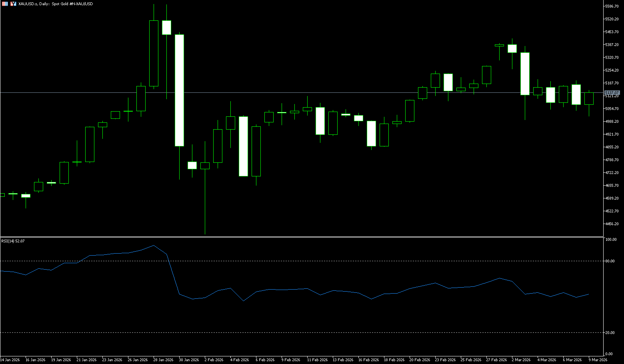Click the 9 Mar 2026 date label
Viewport: 624px width, 364px height.
click(x=598, y=360)
